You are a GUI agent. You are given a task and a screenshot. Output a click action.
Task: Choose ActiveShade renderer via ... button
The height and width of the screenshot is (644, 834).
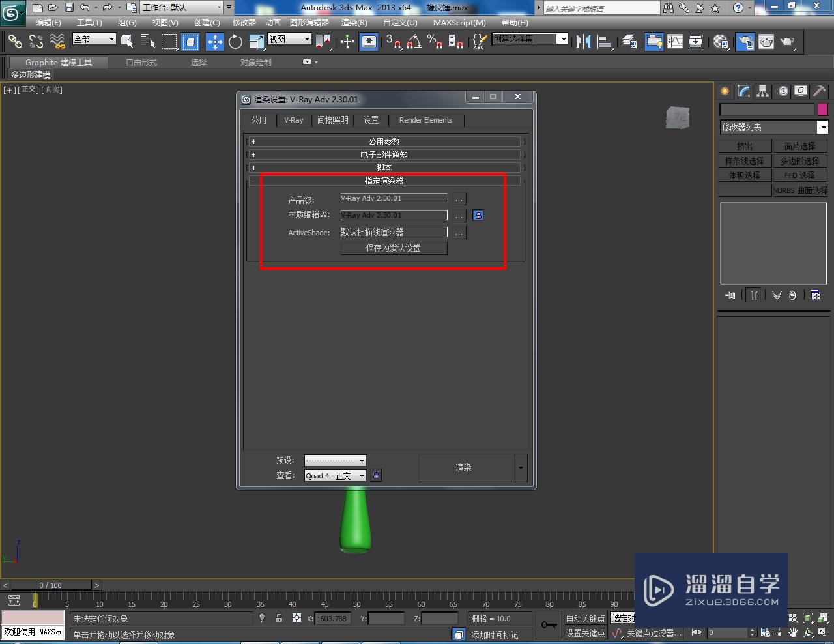point(459,232)
